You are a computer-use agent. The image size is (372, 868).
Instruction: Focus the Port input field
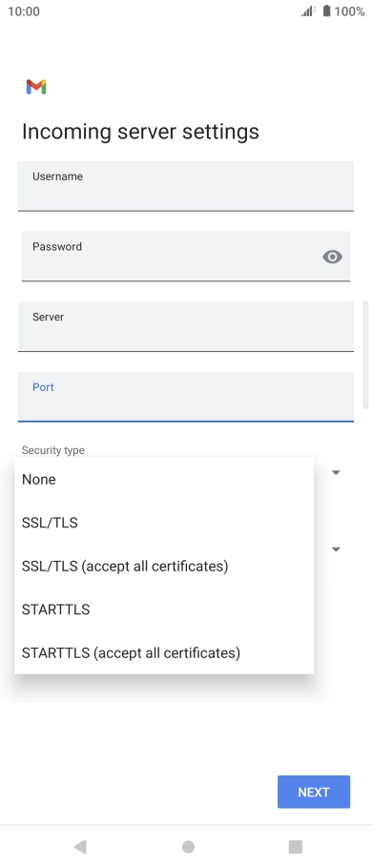186,397
